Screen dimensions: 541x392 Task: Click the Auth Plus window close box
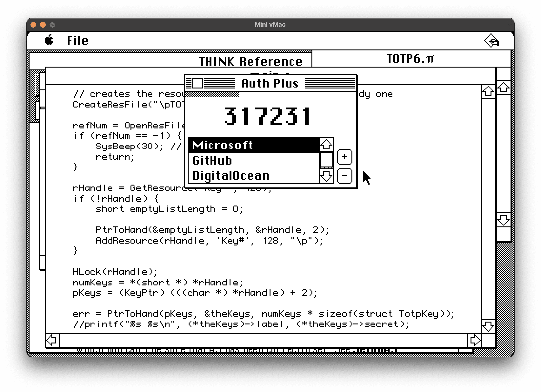(197, 83)
